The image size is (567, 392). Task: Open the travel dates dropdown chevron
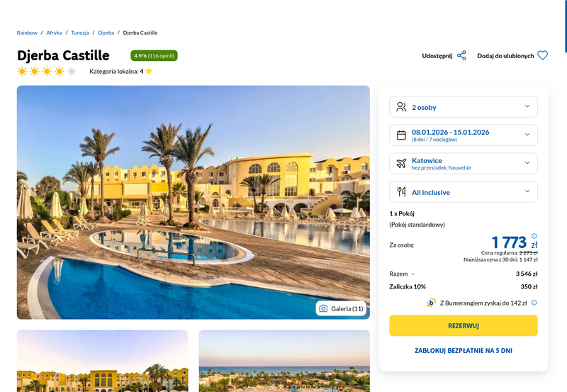tap(527, 135)
